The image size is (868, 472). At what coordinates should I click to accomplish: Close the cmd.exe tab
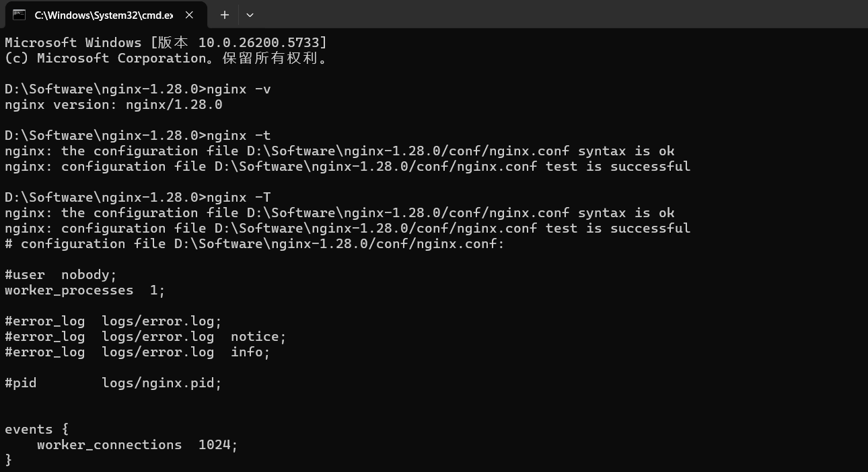pos(189,15)
